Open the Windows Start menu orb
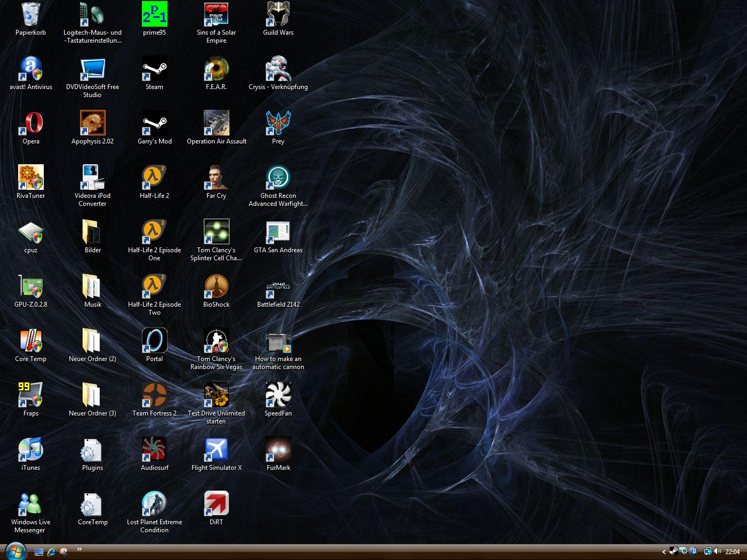The height and width of the screenshot is (560, 747). pyautogui.click(x=16, y=551)
